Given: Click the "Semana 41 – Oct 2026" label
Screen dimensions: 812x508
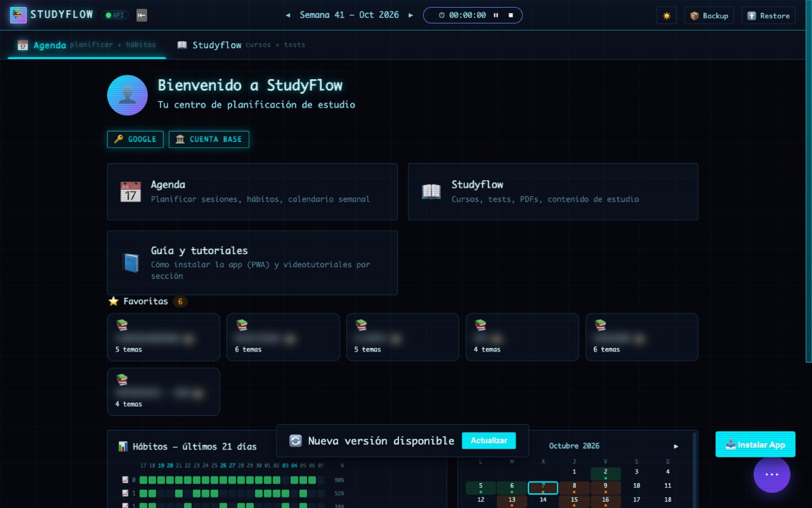Looking at the screenshot, I should tap(349, 15).
